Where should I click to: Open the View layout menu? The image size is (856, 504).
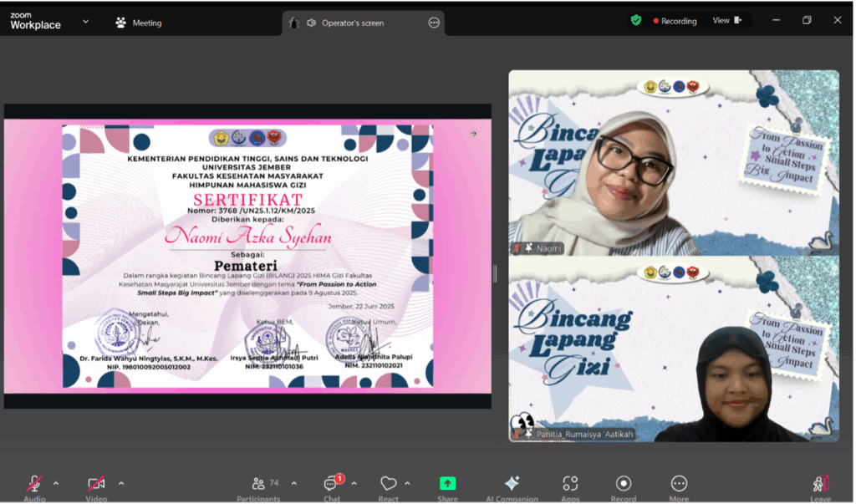point(726,21)
